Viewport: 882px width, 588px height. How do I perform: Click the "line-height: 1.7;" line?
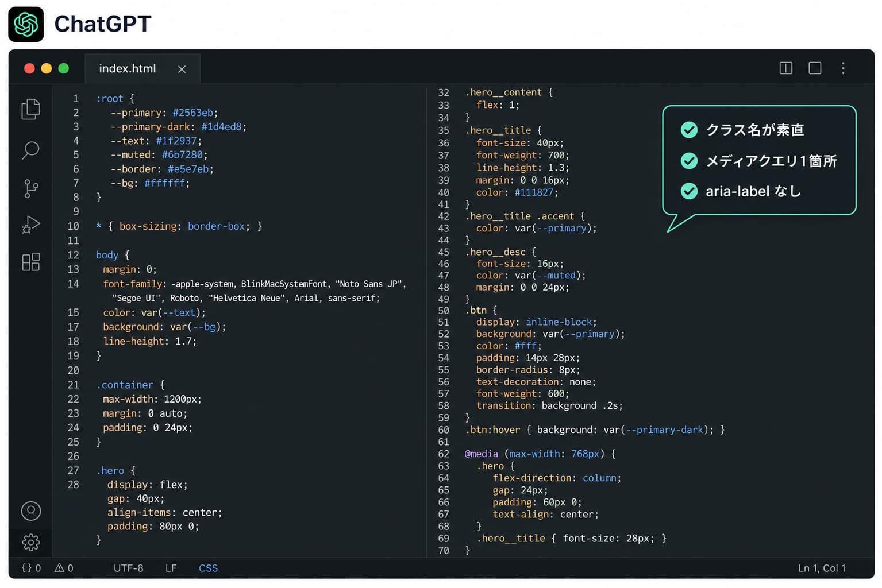pos(149,341)
